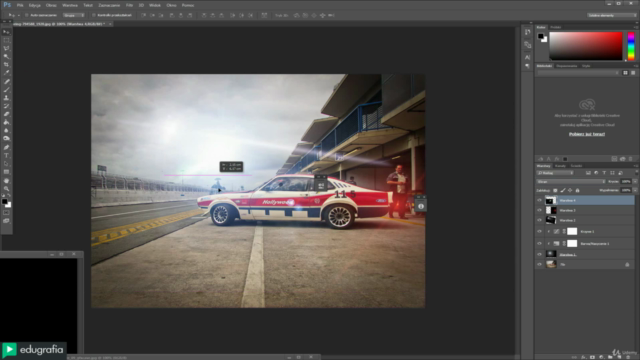Open the Character panel icon

(x=527, y=57)
